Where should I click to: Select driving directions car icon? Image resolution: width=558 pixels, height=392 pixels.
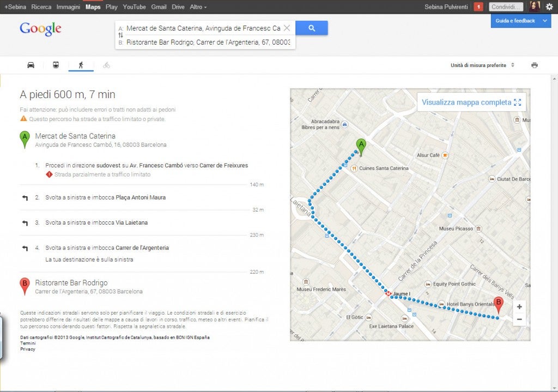pyautogui.click(x=31, y=65)
